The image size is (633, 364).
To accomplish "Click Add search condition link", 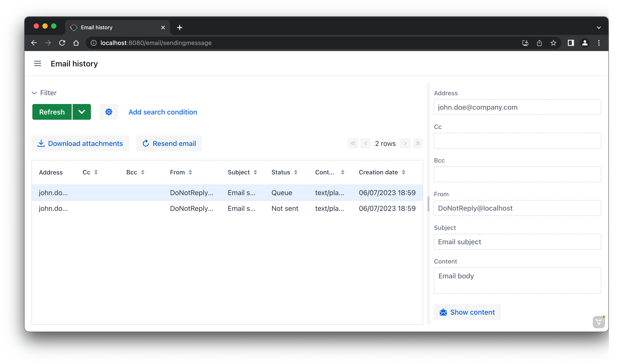I will coord(163,112).
